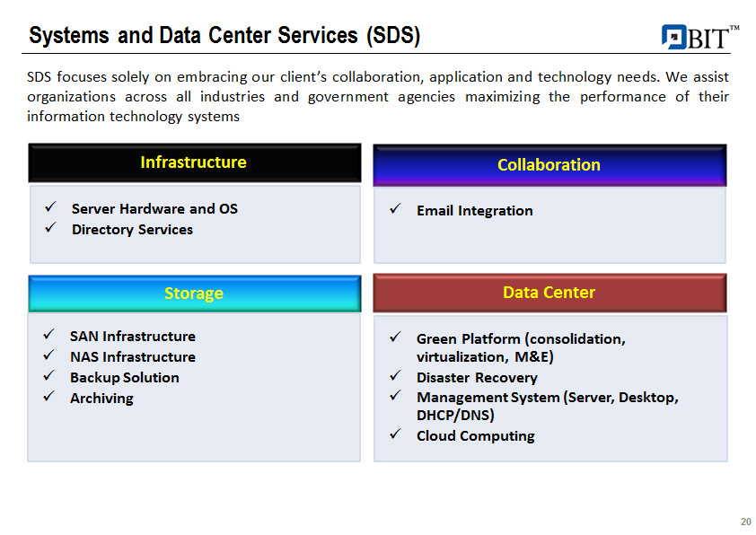Image resolution: width=756 pixels, height=535 pixels.
Task: Click the checkmark beside Directory Services
Action: click(x=50, y=229)
